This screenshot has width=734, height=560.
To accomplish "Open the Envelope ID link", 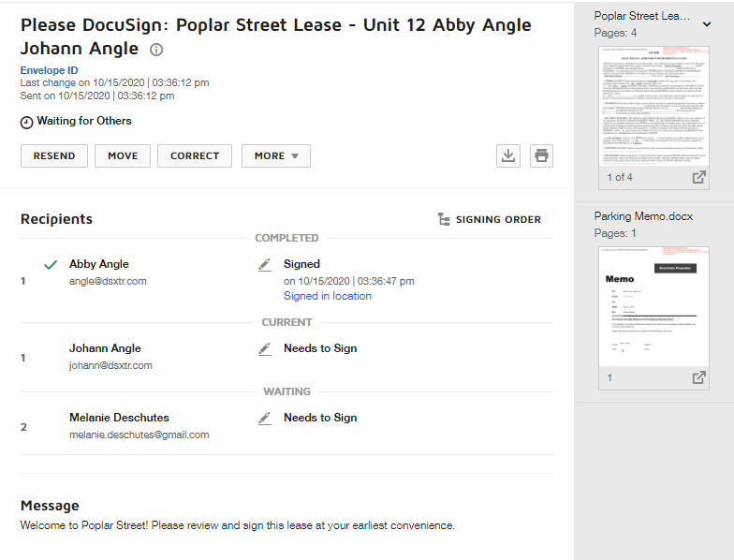I will pyautogui.click(x=49, y=70).
